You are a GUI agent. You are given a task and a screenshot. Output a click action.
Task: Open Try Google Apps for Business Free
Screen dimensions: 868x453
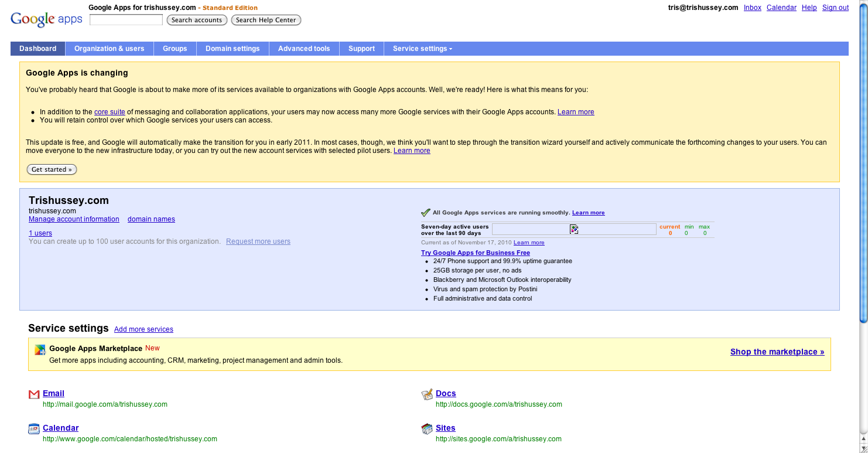[x=476, y=253]
